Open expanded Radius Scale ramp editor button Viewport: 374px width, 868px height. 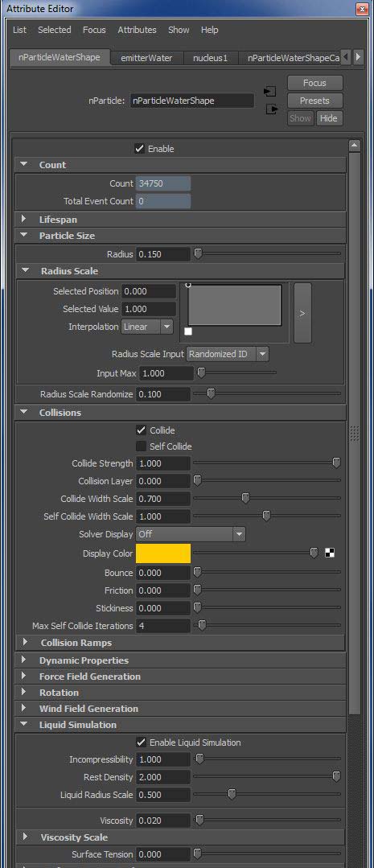302,313
